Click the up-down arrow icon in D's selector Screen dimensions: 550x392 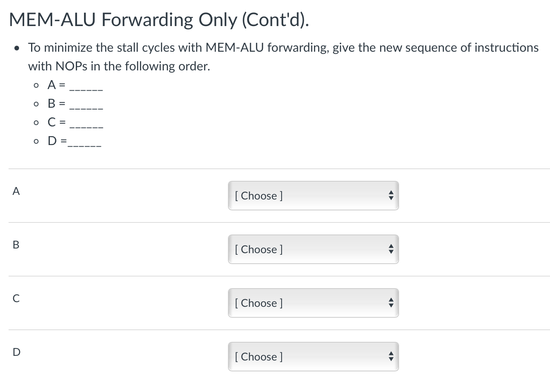click(x=391, y=357)
